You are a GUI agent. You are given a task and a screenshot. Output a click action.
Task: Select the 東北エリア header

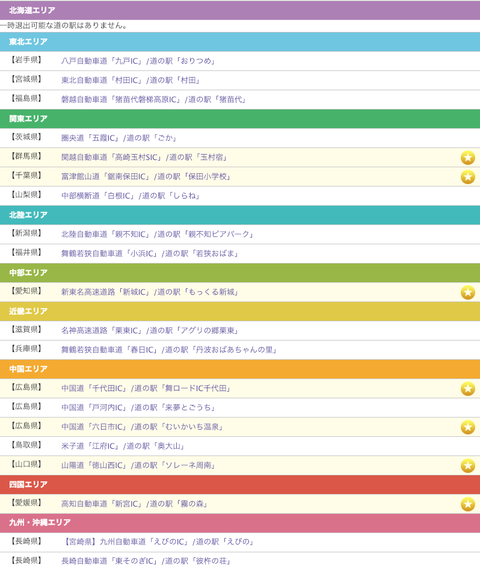click(240, 42)
